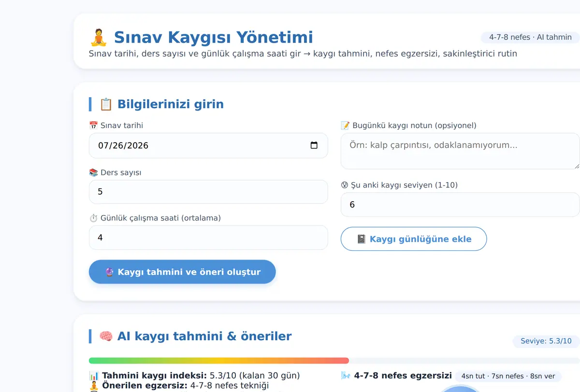
Task: Click the 4sn tut · 7sn nefes · 8sn ver badge
Action: coord(508,376)
